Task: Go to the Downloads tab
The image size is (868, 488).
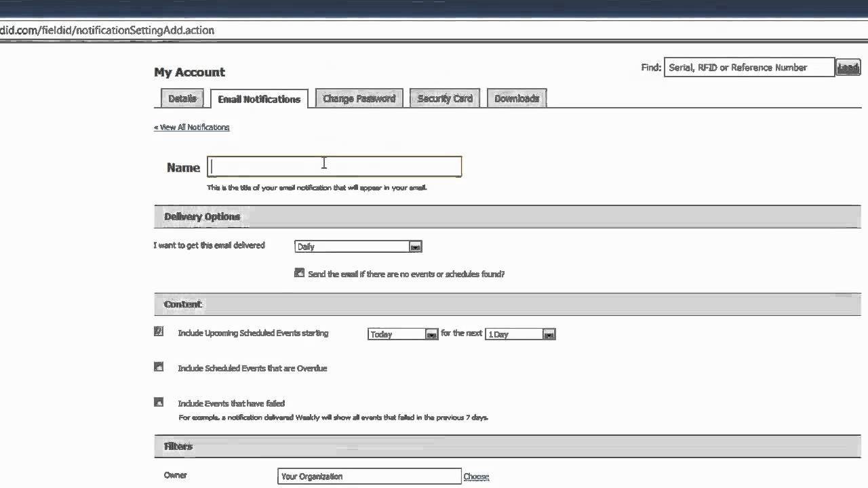Action: coord(517,98)
